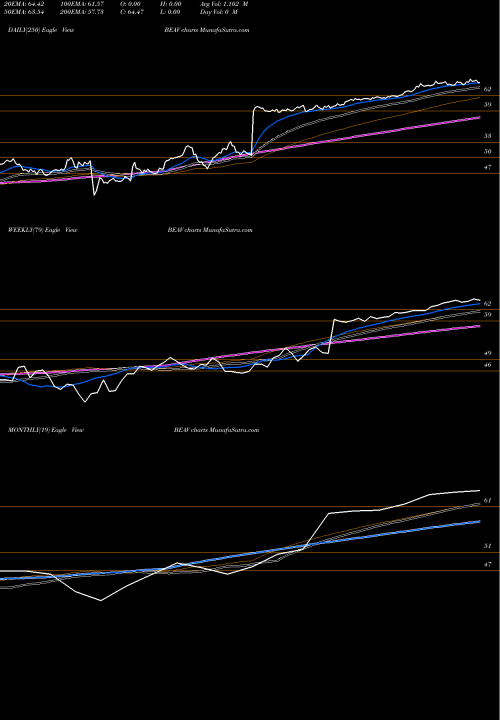This screenshot has height=720, width=500.
Task: Click the 62 price label on daily chart
Action: click(x=488, y=89)
